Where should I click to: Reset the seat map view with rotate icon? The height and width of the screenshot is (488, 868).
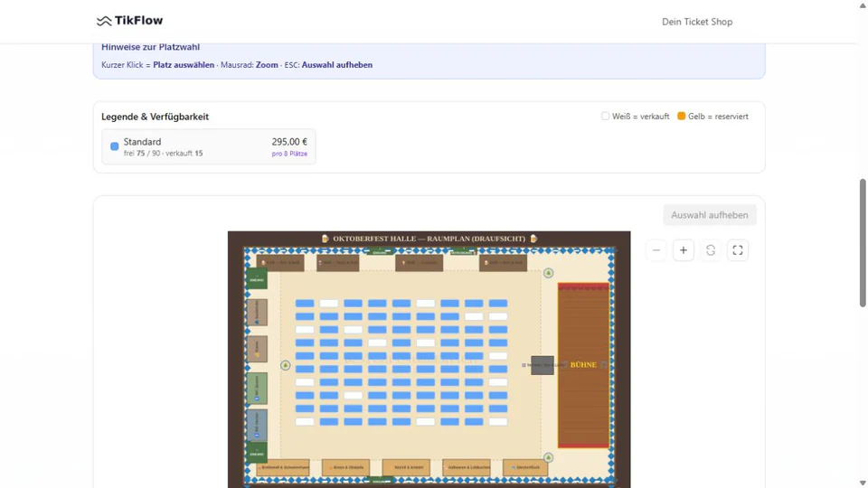coord(711,250)
